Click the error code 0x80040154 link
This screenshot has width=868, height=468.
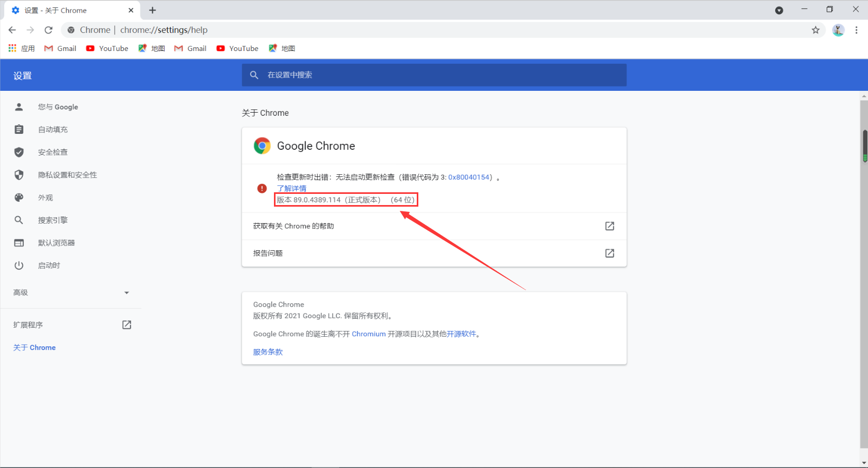pyautogui.click(x=469, y=177)
